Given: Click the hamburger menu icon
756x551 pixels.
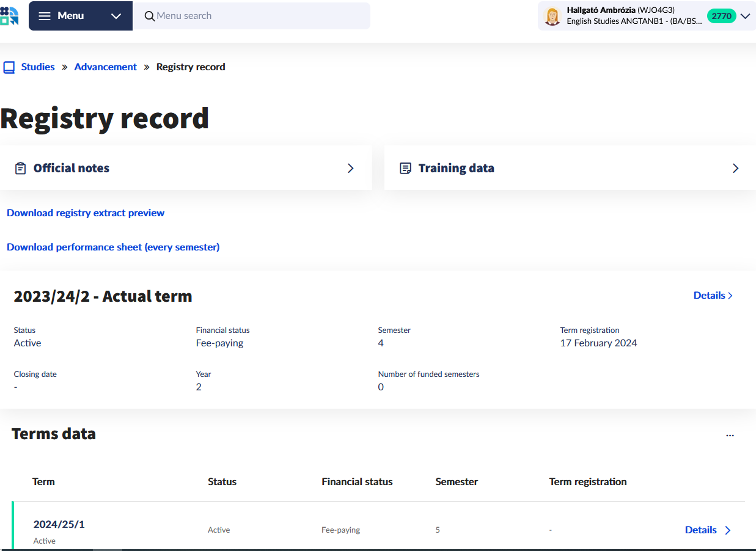Looking at the screenshot, I should click(x=45, y=16).
